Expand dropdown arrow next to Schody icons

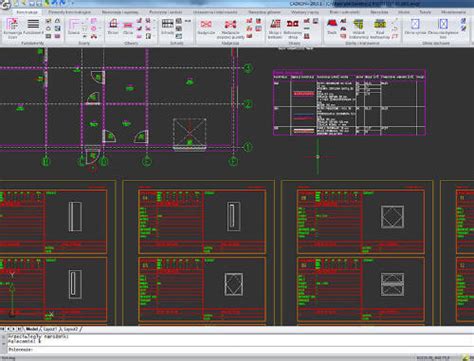tap(189, 21)
